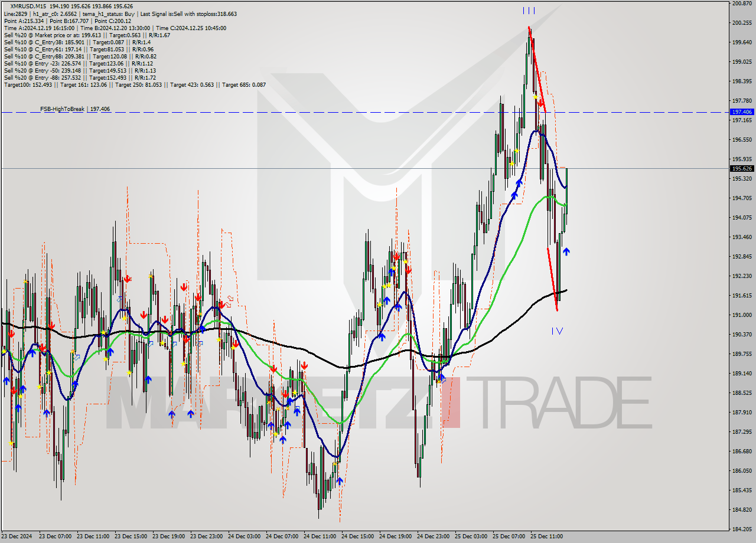Click the blue up arrow beside the latest candles
This screenshot has height=543, width=756.
566,251
